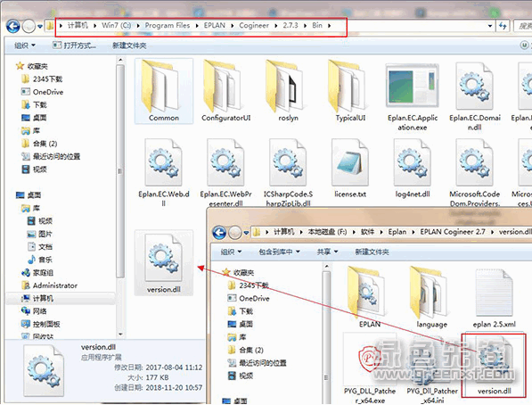
Task: Go back in front Explorer window
Action: (x=219, y=233)
